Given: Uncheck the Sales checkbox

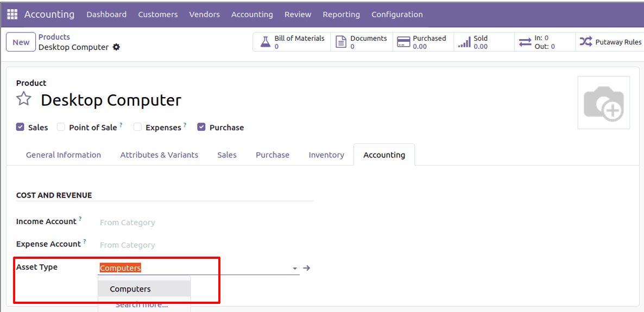Looking at the screenshot, I should [x=20, y=128].
